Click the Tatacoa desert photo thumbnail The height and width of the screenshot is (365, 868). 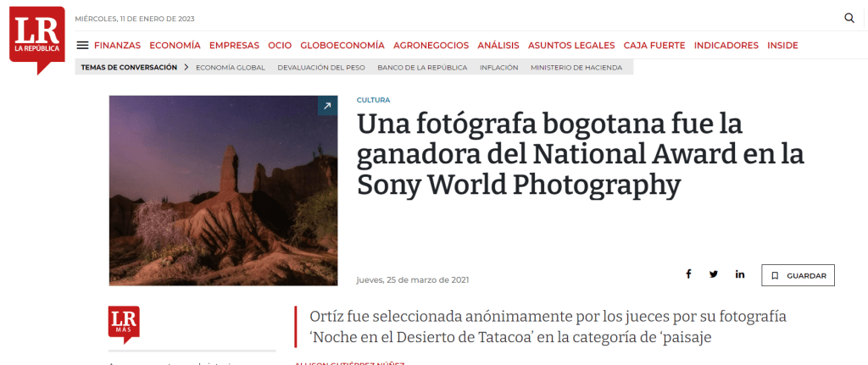tap(223, 191)
